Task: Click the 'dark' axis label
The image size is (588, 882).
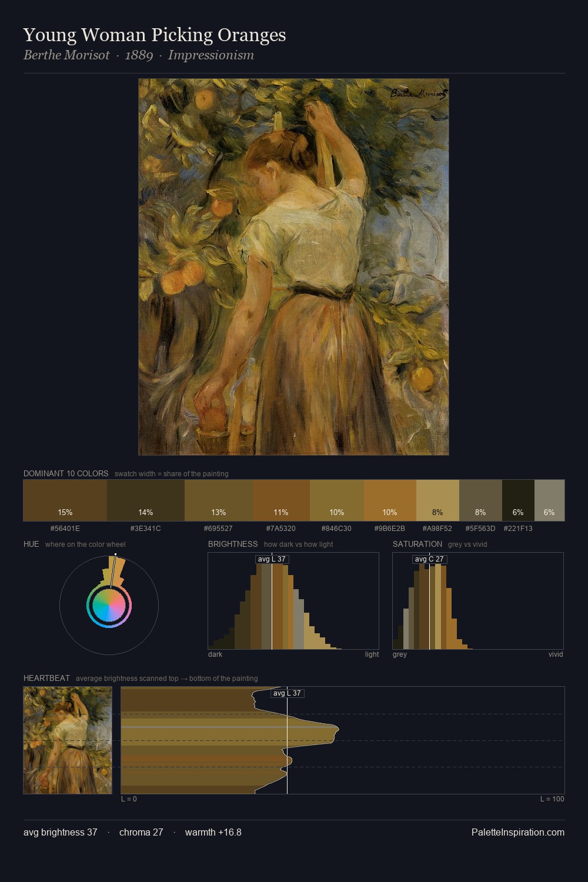Action: click(215, 654)
